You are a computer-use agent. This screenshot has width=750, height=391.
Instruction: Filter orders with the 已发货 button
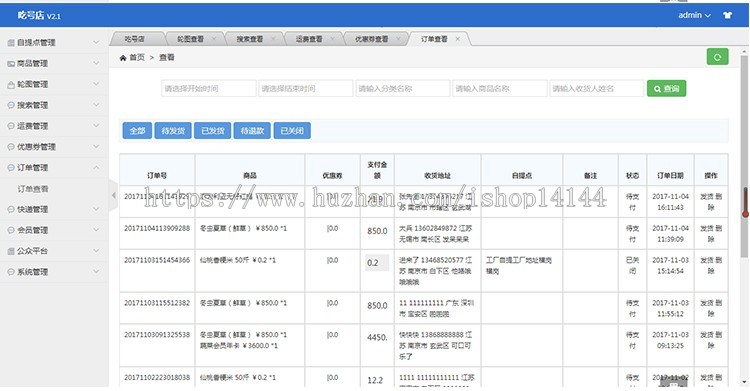[213, 131]
